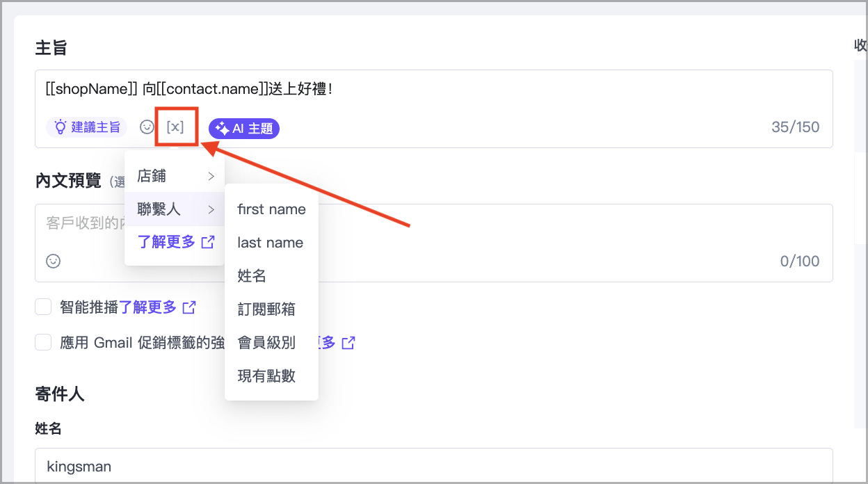Open 了解更多 link in variable menu
Viewport: 868px width, 484px height.
point(175,243)
